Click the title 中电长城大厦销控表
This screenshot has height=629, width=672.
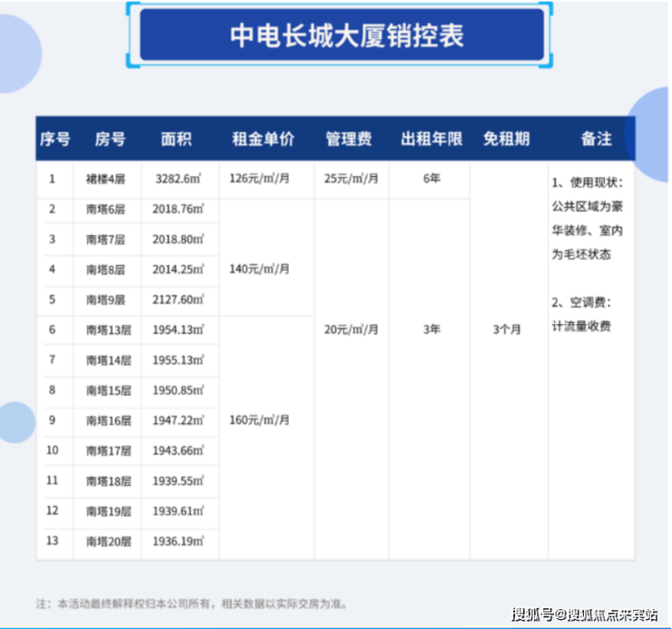[x=347, y=35]
